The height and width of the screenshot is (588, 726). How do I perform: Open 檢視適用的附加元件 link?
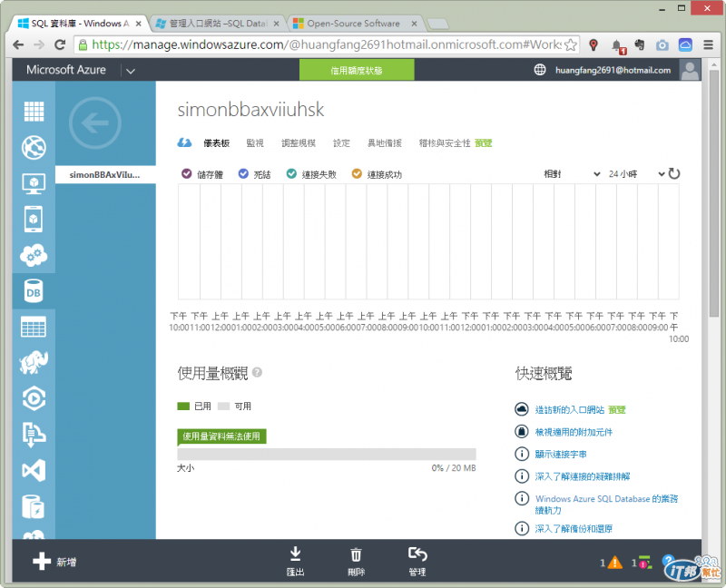tap(574, 432)
